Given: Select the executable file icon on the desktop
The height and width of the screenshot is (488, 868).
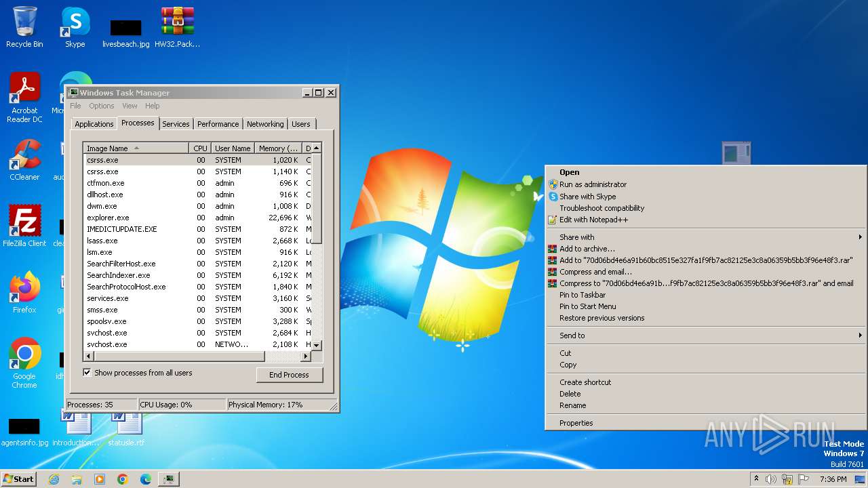Looking at the screenshot, I should pos(736,153).
